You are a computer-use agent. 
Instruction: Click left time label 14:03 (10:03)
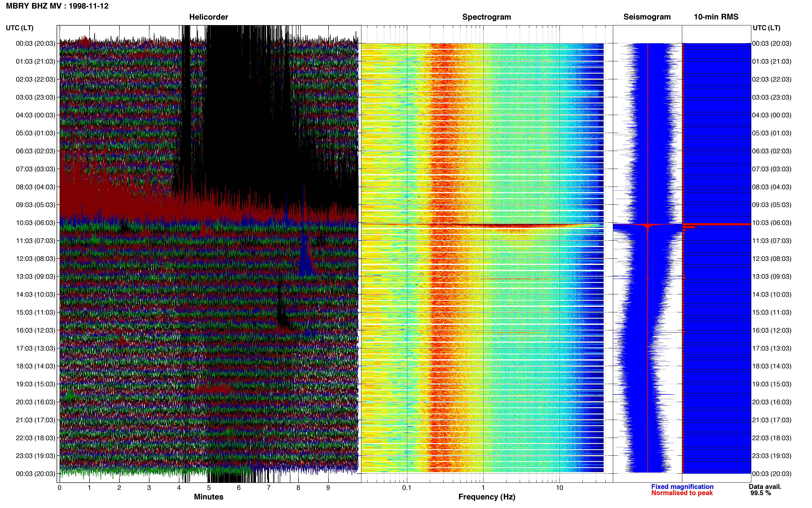36,295
